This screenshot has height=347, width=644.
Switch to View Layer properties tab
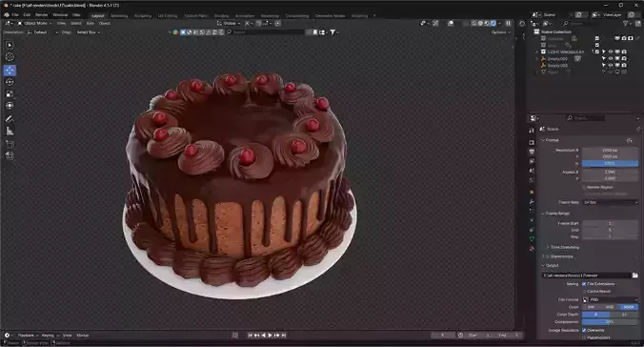click(532, 161)
